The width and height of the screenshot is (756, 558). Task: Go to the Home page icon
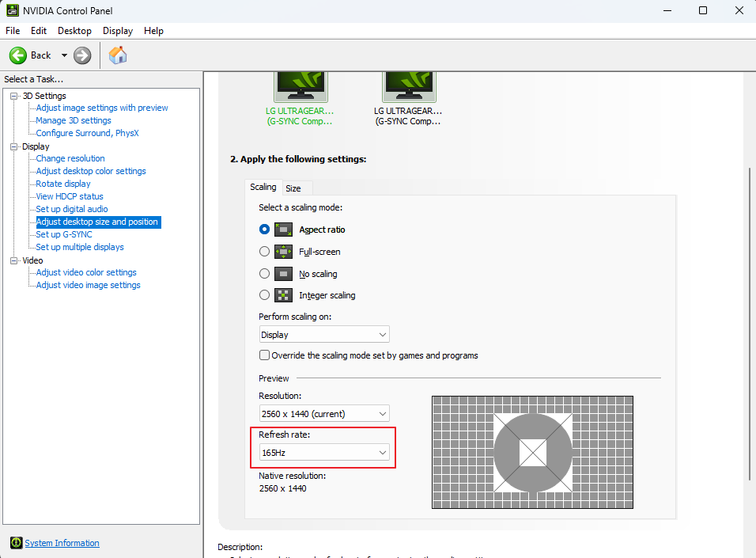pos(118,55)
